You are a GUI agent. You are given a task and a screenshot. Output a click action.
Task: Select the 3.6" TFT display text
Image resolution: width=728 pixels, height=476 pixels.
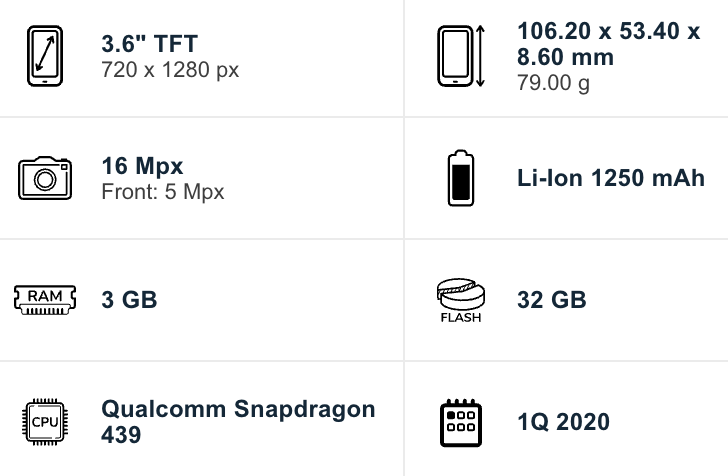(x=150, y=44)
